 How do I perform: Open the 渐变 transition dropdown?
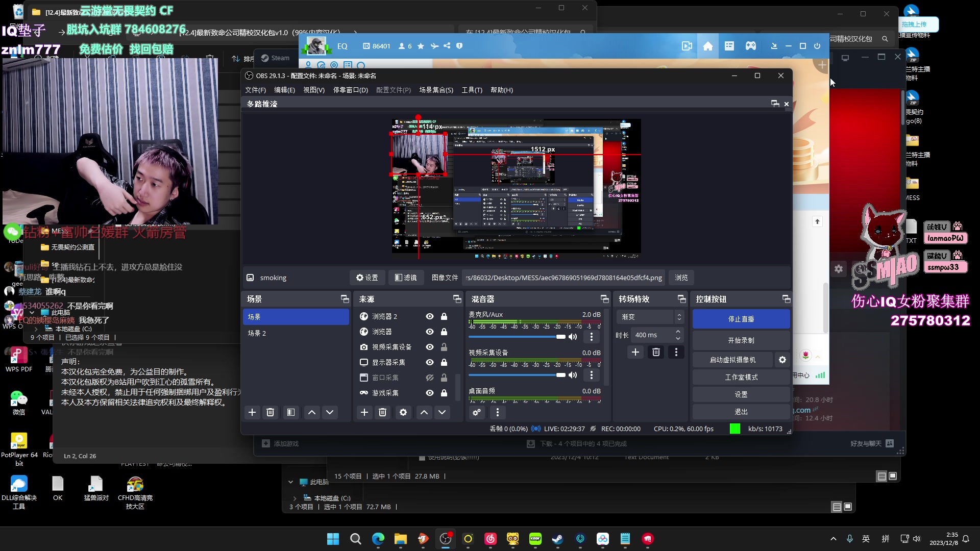(x=651, y=317)
